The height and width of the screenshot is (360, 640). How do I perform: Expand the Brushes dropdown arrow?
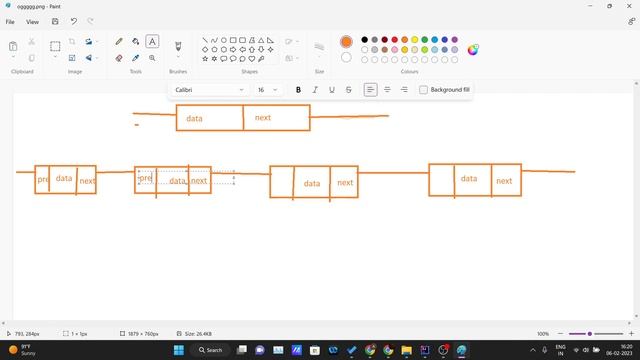(x=178, y=58)
